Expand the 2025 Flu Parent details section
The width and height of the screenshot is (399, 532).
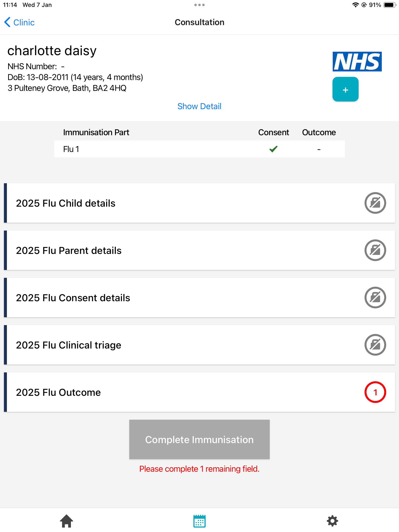pos(69,251)
